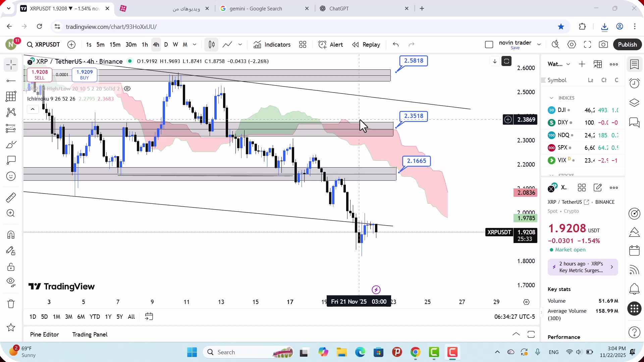
Task: Open the Pine Editor tab
Action: (x=45, y=335)
